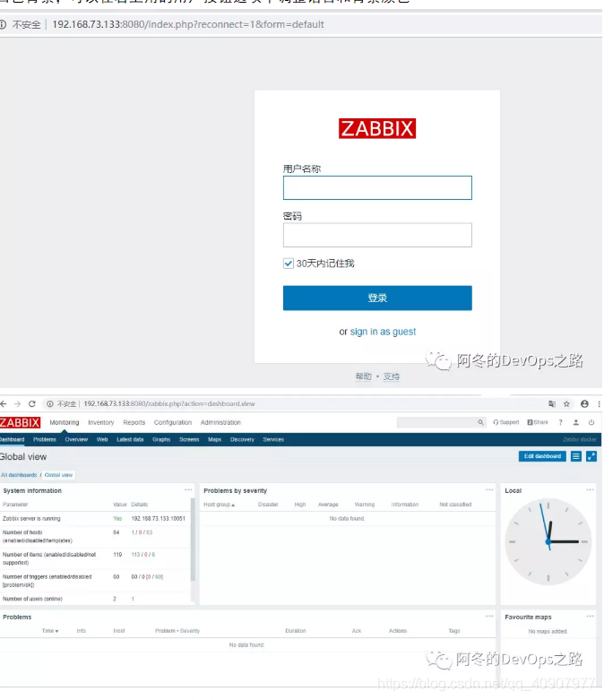Switch to the Screens submenu tab
The width and height of the screenshot is (604, 700).
(x=189, y=440)
